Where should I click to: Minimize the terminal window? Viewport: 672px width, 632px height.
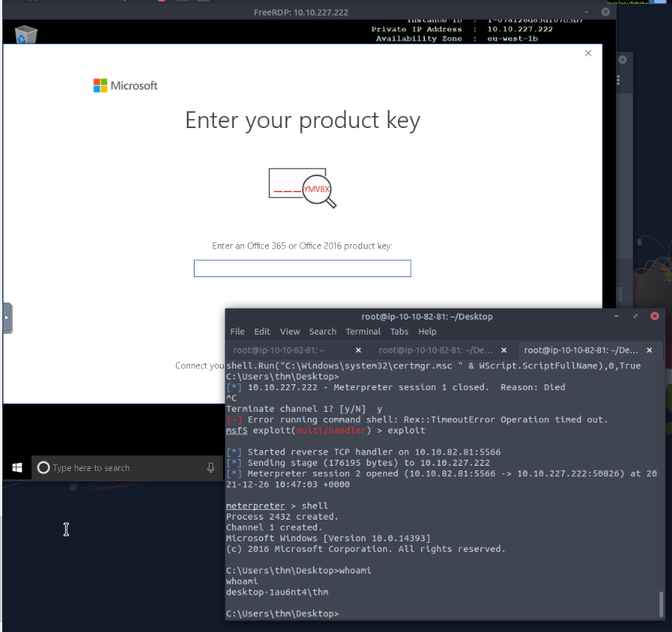[617, 316]
